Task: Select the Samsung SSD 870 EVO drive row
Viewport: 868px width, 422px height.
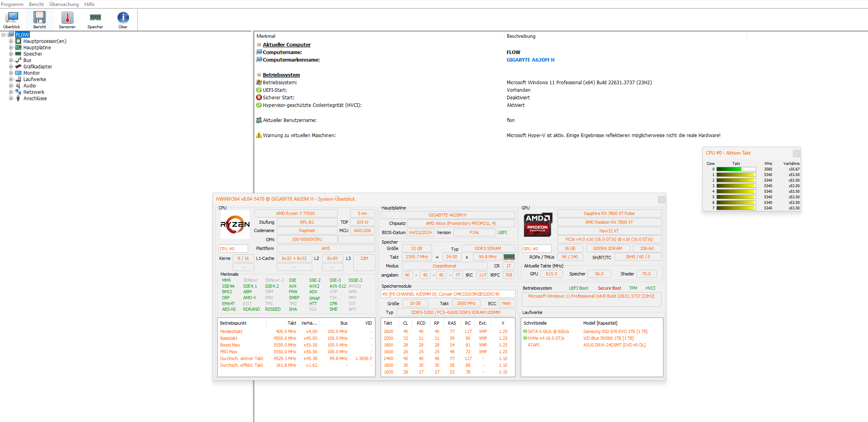Action: 592,331
